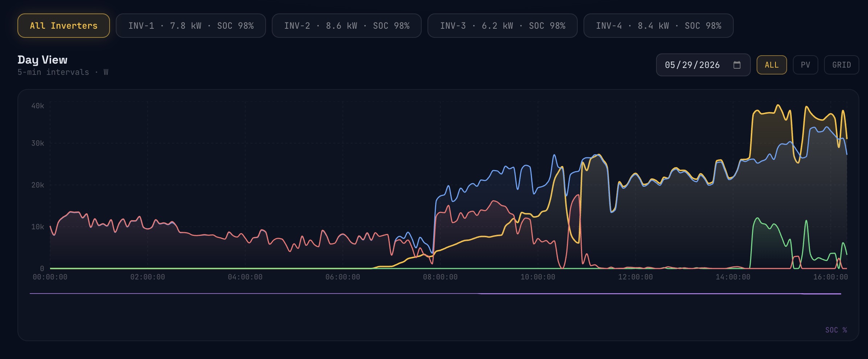Select the All Inverters tab
The height and width of the screenshot is (359, 868).
pyautogui.click(x=64, y=26)
